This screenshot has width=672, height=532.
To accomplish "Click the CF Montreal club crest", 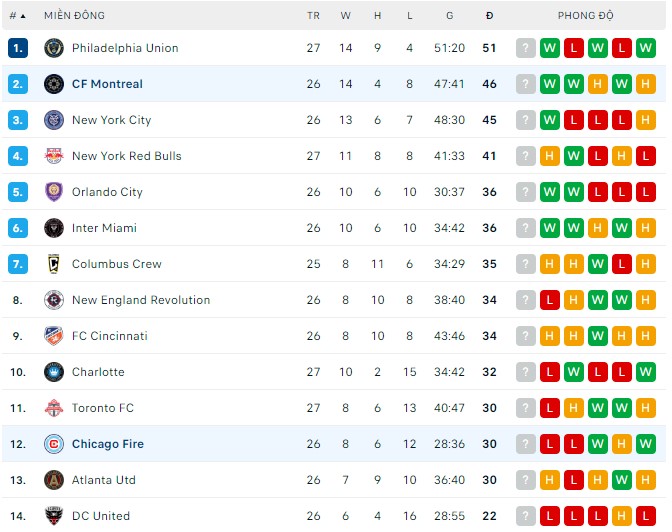I will 54,84.
